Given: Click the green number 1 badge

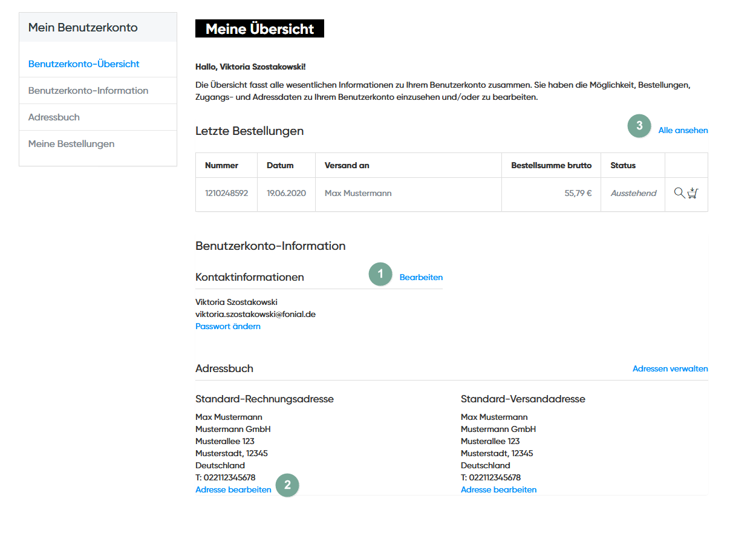Looking at the screenshot, I should tap(380, 274).
